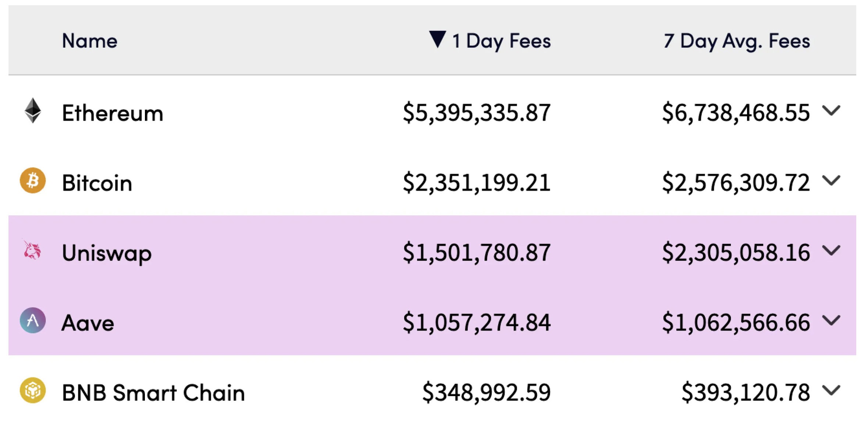Screen dimensions: 868x427
Task: Expand the BNB Smart Chain row chevron
Action: 831,390
